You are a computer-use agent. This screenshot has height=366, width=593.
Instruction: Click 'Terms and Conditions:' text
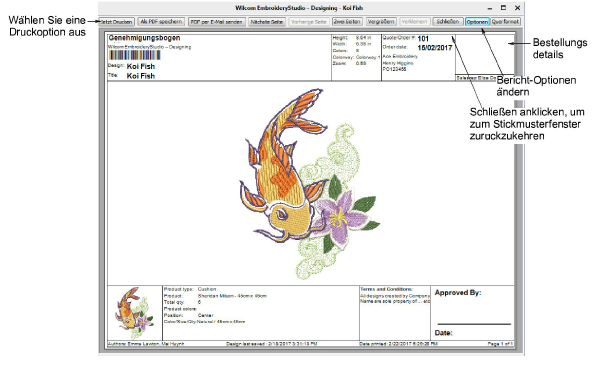pyautogui.click(x=387, y=289)
